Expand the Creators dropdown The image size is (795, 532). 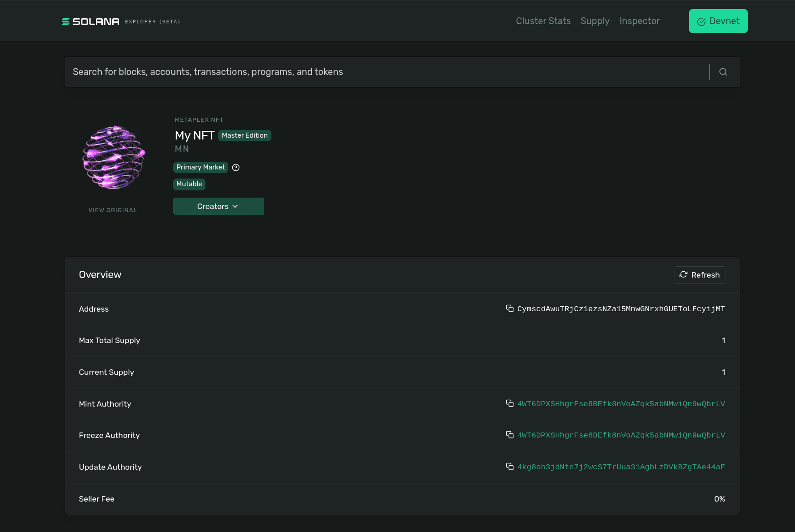pyautogui.click(x=218, y=206)
